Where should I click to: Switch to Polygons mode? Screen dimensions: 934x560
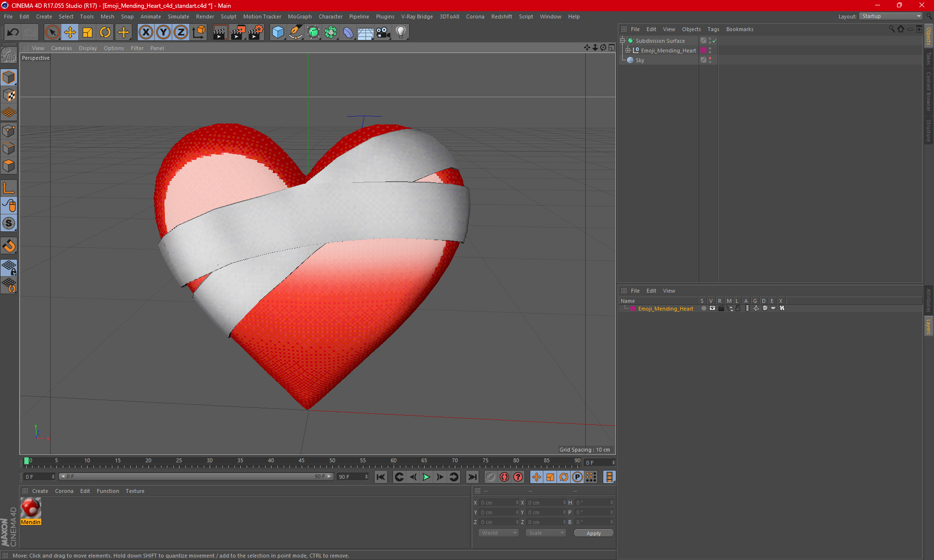[x=9, y=166]
